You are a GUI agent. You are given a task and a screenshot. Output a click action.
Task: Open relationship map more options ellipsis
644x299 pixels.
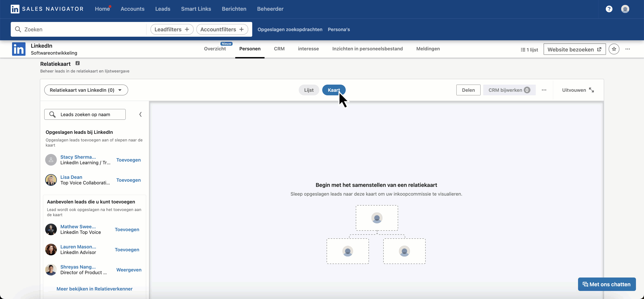[x=544, y=90]
